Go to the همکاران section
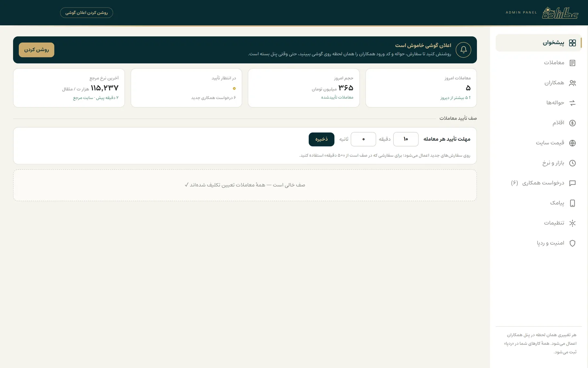 [539, 83]
